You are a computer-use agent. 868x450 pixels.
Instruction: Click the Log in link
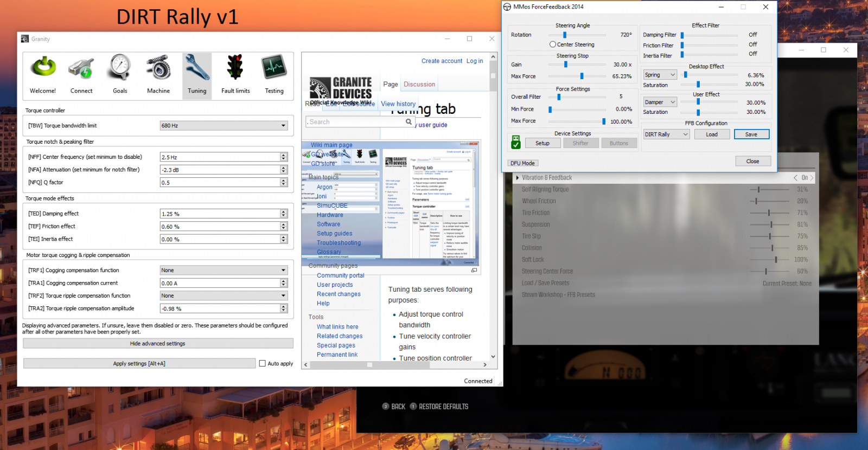click(475, 61)
